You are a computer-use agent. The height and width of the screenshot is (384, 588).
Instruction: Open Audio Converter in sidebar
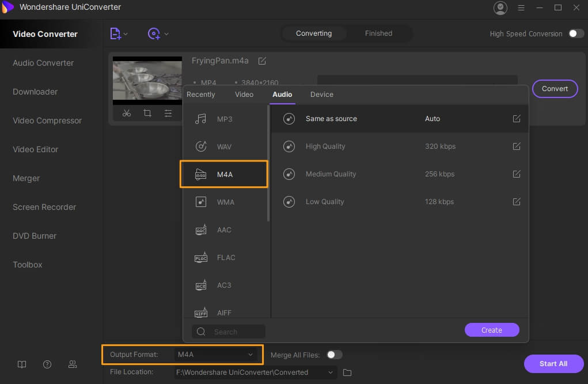coord(43,63)
